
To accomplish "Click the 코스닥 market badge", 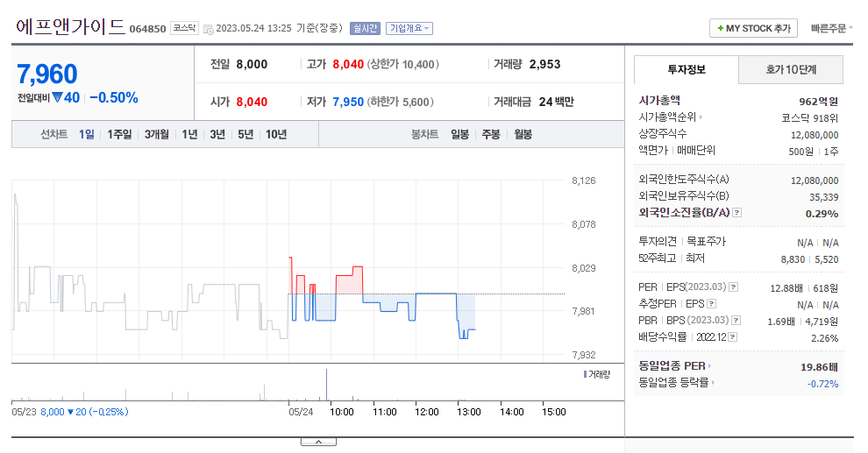I will point(184,28).
